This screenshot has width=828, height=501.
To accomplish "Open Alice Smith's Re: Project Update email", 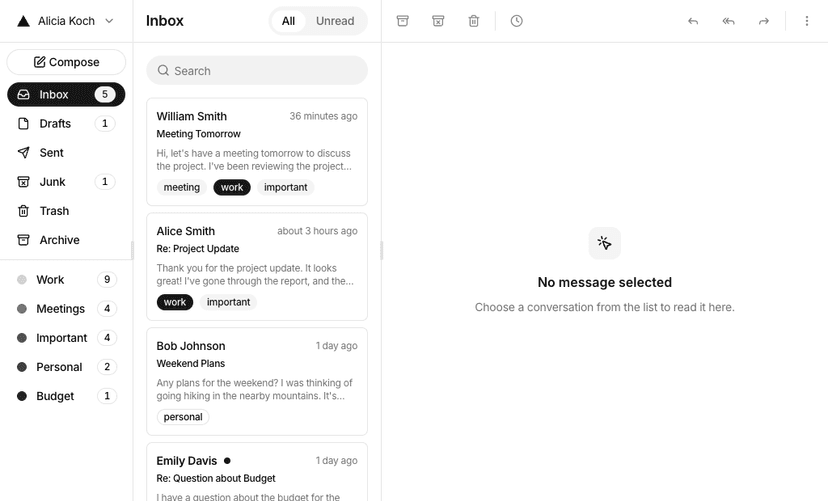I will [257, 267].
